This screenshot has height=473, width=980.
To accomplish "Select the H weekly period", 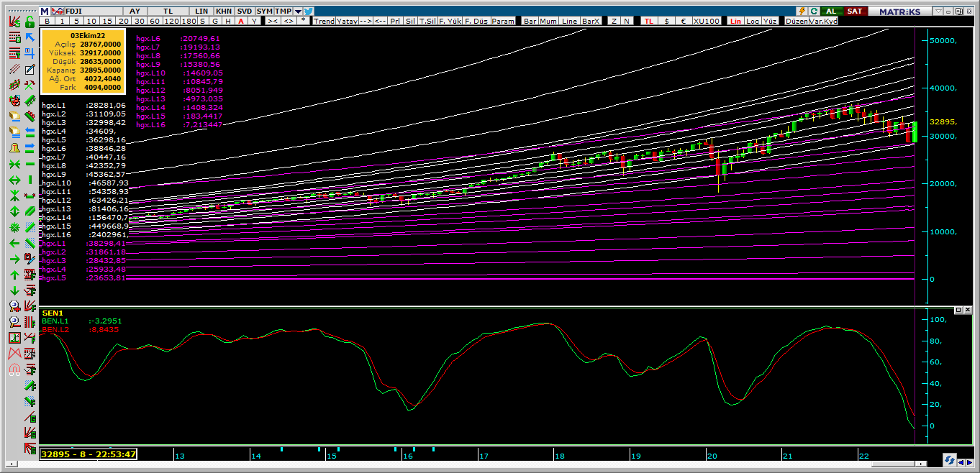I will (x=228, y=21).
